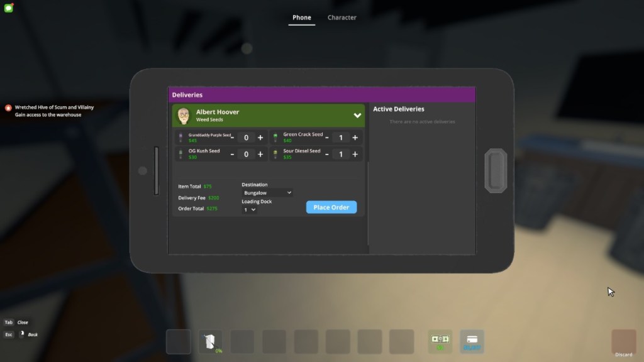Switch to the Character tab
The width and height of the screenshot is (644, 362).
pyautogui.click(x=341, y=18)
